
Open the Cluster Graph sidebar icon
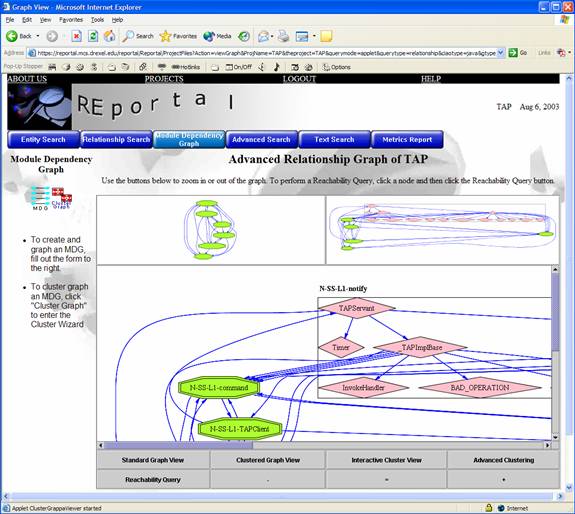point(61,198)
